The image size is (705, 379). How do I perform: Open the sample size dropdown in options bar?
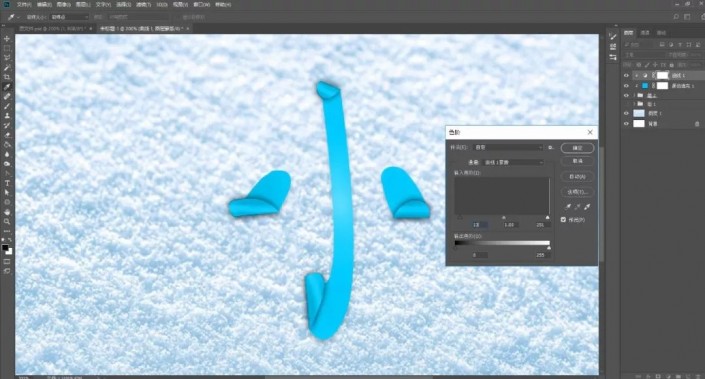click(69, 17)
